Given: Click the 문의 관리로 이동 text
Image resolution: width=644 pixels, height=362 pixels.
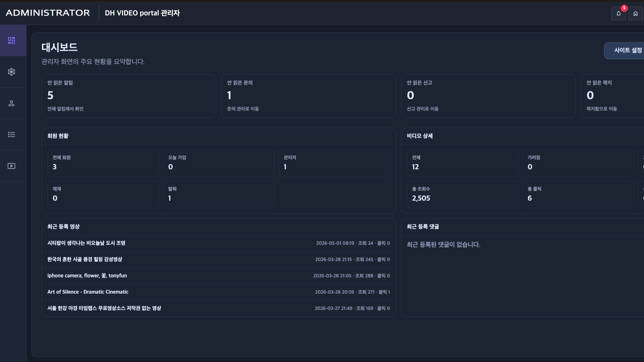Looking at the screenshot, I should tap(243, 109).
